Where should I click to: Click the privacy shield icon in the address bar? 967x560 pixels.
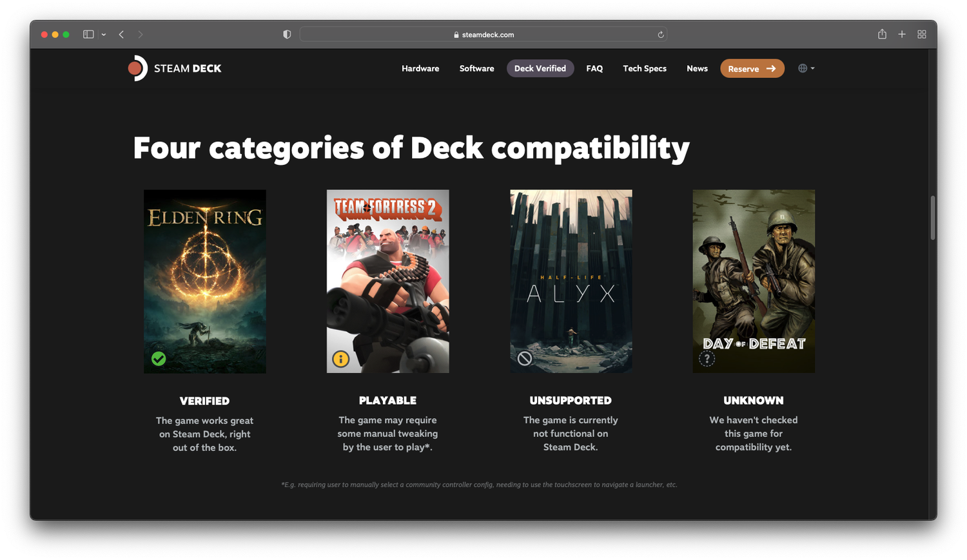coord(286,34)
